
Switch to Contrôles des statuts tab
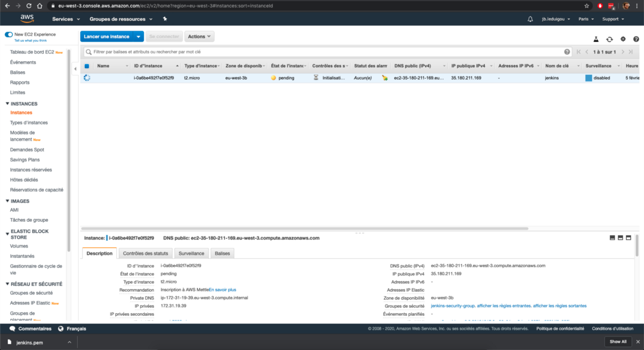[x=145, y=253]
